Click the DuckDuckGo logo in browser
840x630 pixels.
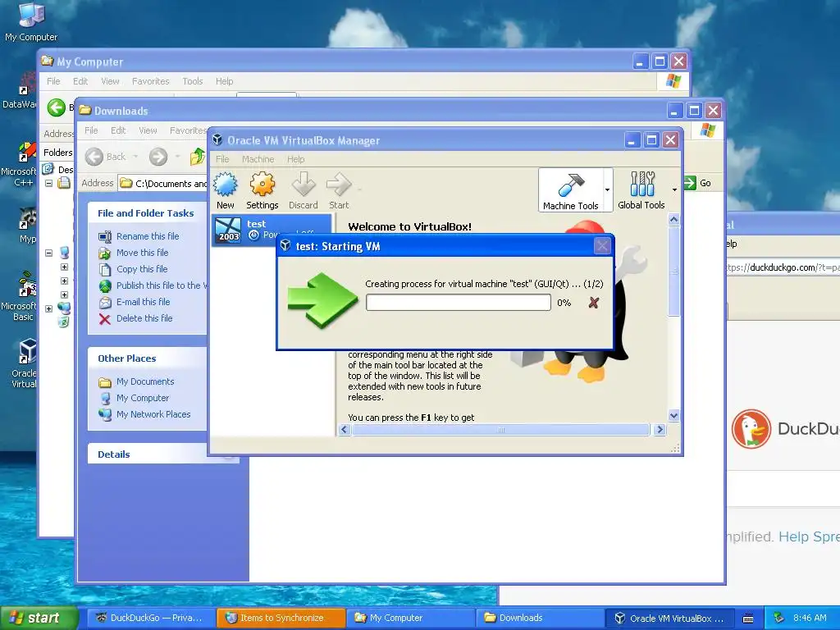[x=751, y=428]
